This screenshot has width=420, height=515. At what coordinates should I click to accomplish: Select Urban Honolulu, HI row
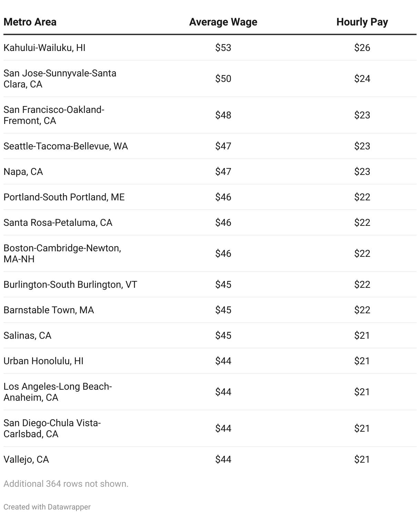[x=43, y=361]
